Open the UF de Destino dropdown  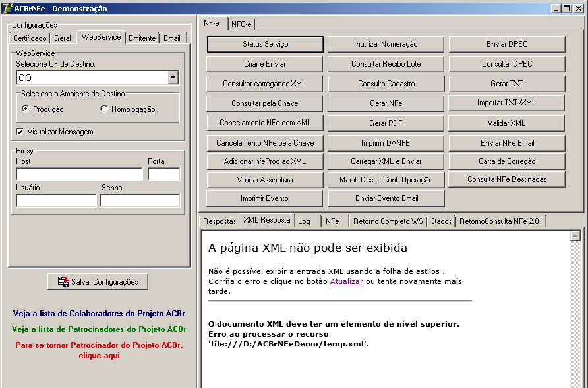173,78
